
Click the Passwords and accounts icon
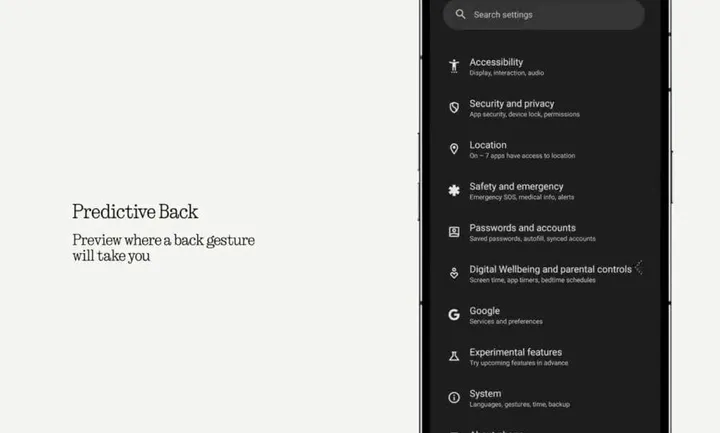click(454, 232)
